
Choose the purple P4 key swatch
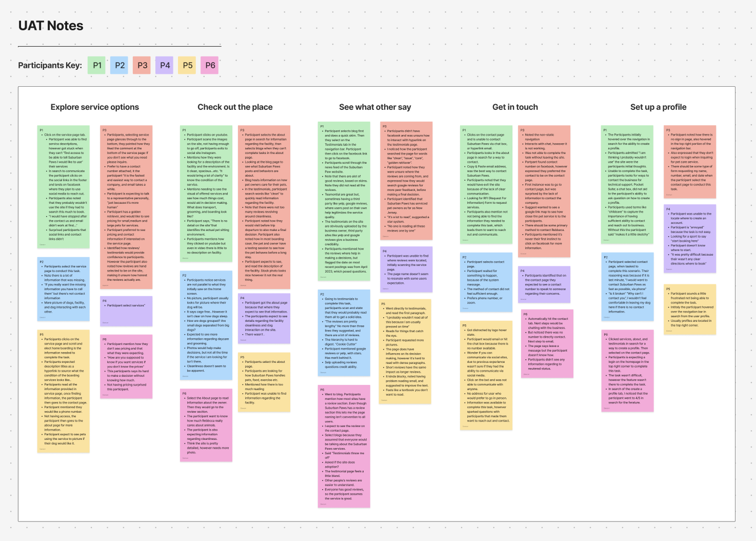tap(165, 65)
